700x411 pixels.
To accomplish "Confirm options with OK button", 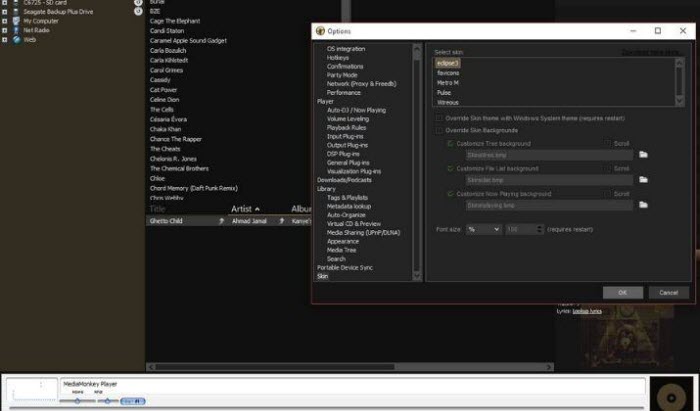I will tap(623, 293).
